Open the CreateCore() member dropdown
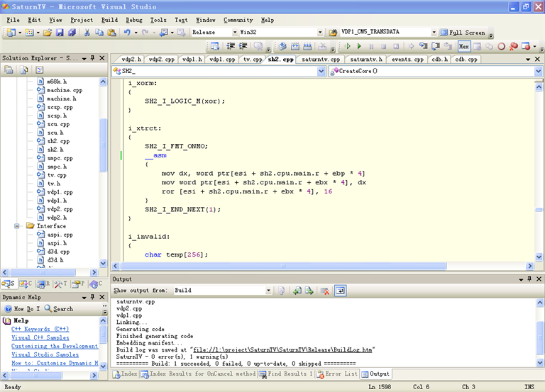 tap(538, 71)
